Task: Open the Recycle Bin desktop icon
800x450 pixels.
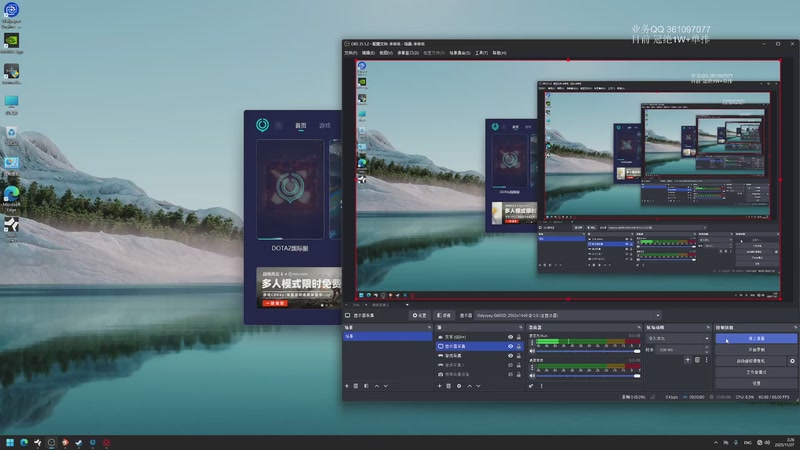Action: [11, 135]
